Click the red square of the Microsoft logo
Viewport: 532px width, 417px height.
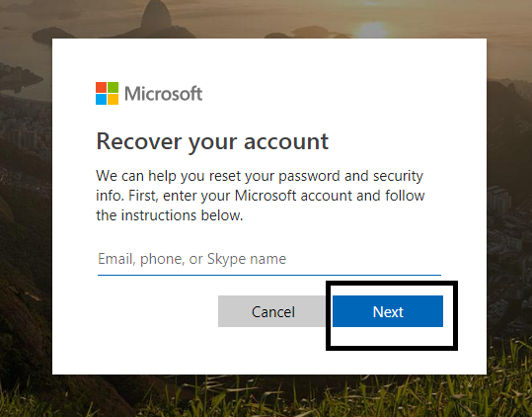tap(101, 87)
